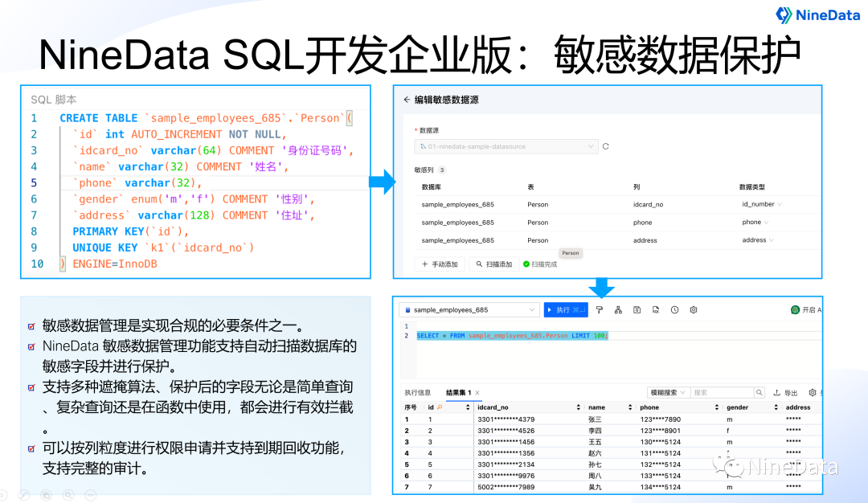Click refresh icon next to datasource dropdown

coord(606,146)
